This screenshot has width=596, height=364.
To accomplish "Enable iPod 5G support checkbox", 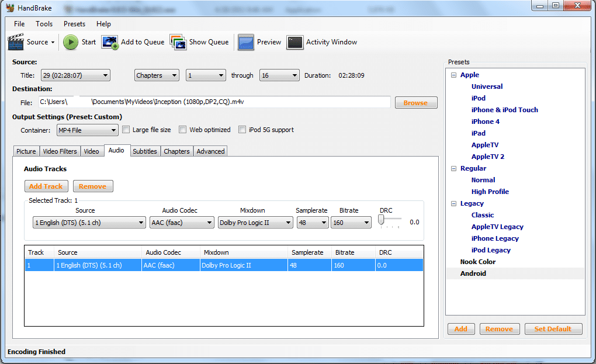I will coord(242,130).
